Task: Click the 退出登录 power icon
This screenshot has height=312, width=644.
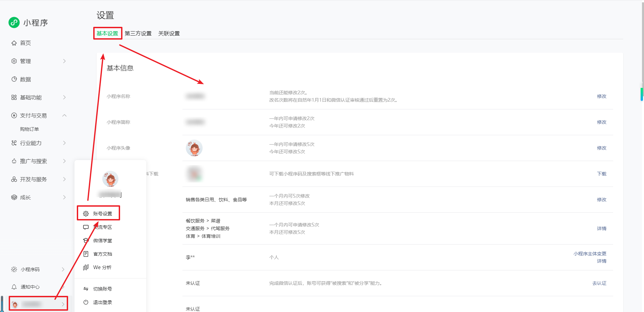Action: [x=86, y=302]
